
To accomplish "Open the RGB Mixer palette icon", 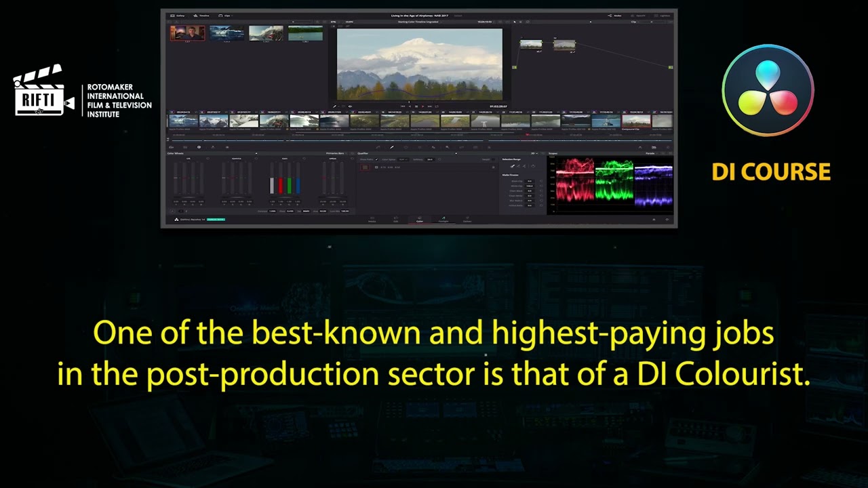I will (213, 147).
